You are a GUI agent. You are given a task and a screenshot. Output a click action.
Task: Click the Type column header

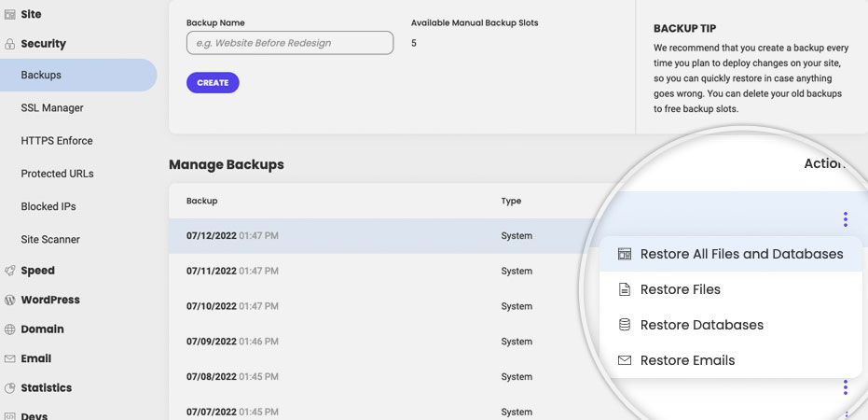pyautogui.click(x=511, y=201)
